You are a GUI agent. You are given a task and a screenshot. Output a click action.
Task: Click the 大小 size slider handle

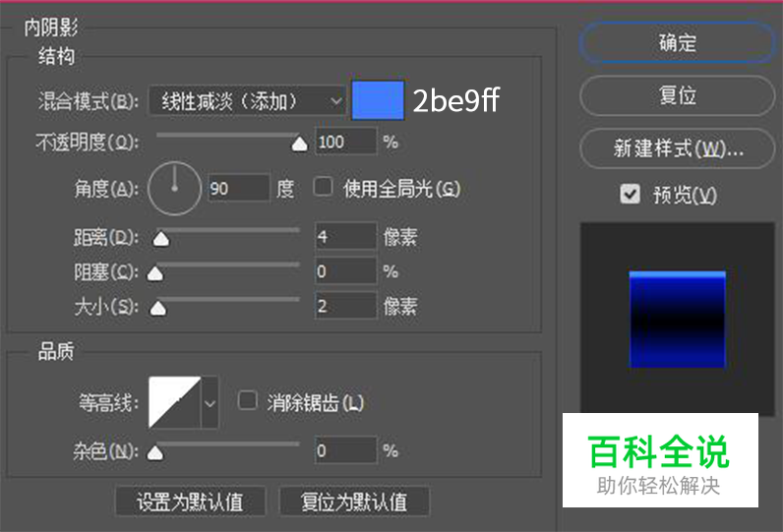coord(157,308)
